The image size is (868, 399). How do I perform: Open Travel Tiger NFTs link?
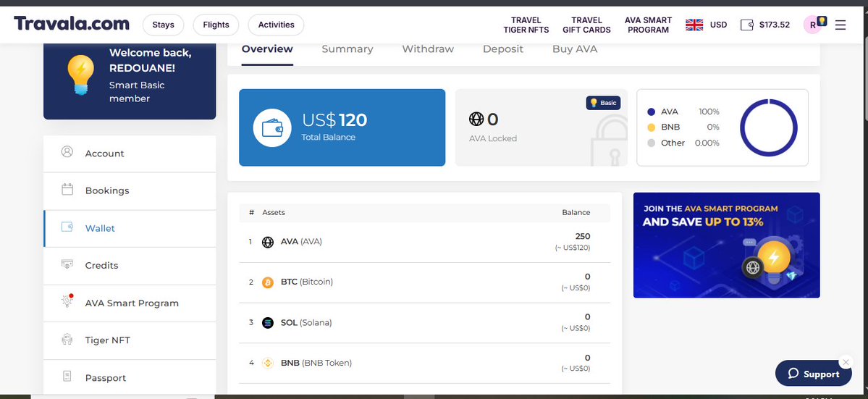(526, 25)
